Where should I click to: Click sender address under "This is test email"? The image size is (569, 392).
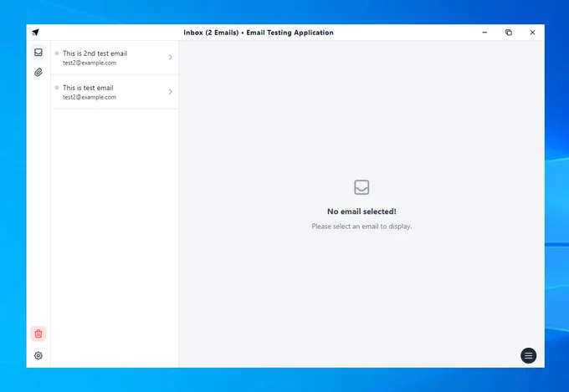click(90, 97)
